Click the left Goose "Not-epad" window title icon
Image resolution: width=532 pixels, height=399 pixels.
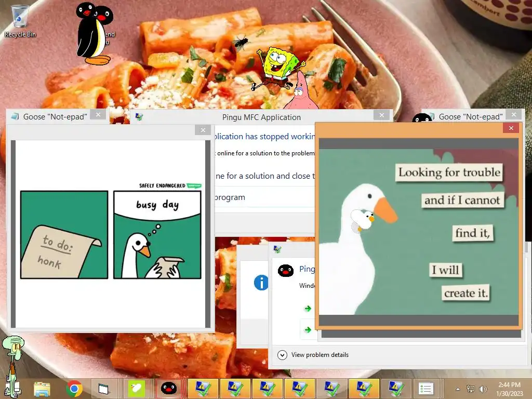coord(15,116)
